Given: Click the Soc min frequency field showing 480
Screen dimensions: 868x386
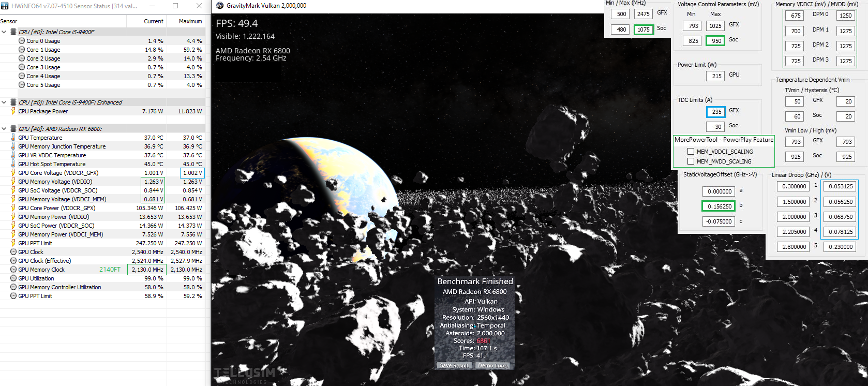Looking at the screenshot, I should coord(621,29).
